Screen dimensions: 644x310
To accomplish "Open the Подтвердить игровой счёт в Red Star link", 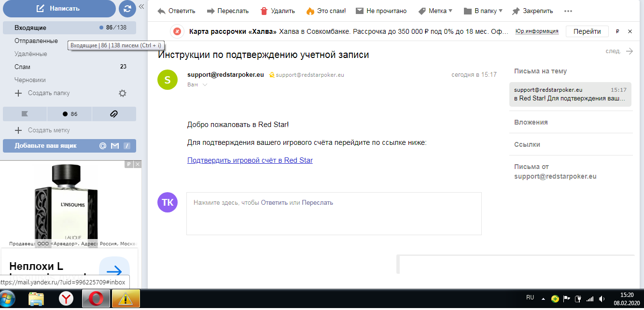I will [x=250, y=160].
